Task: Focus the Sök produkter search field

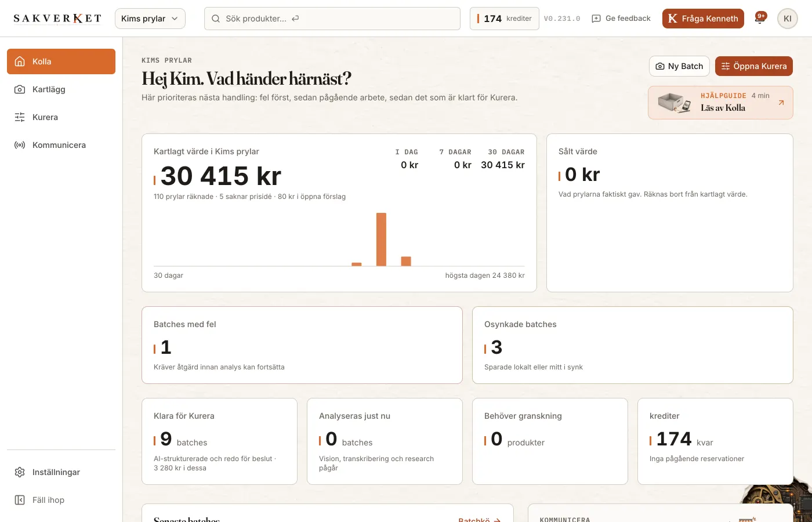Action: (332, 19)
